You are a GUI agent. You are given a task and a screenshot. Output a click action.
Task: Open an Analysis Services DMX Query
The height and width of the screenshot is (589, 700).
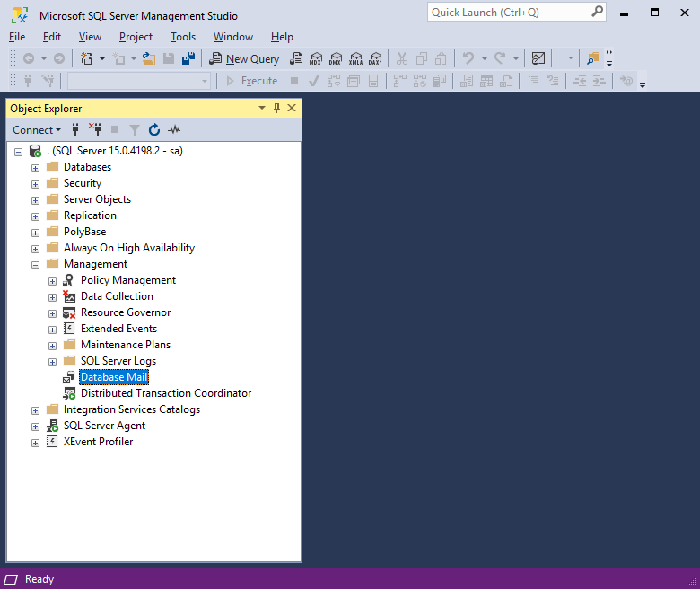pyautogui.click(x=336, y=58)
